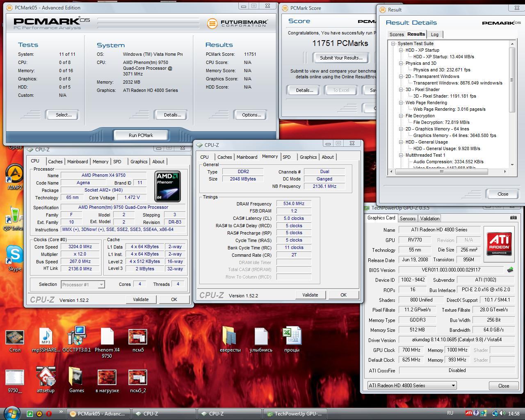The width and height of the screenshot is (525, 420).
Task: Open the QIP Infium desktop shortcut
Action: (14, 219)
